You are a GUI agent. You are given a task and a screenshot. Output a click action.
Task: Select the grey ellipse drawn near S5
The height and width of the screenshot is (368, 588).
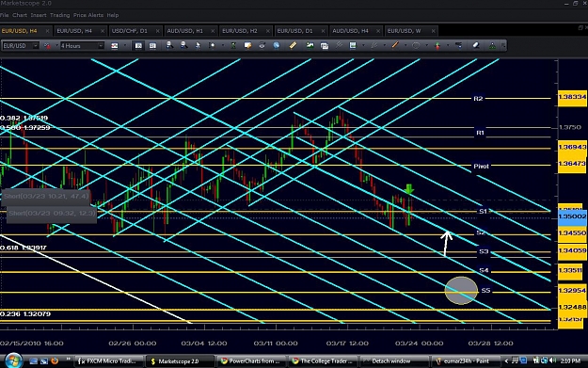(x=461, y=290)
